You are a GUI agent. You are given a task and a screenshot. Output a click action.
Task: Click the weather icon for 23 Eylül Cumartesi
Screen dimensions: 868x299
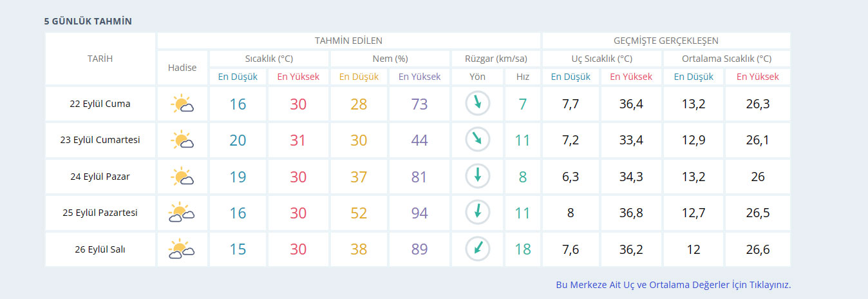point(182,140)
